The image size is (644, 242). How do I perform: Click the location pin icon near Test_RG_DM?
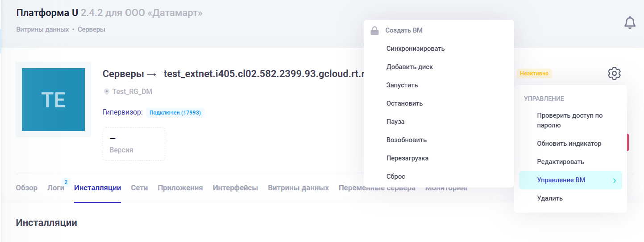(106, 91)
